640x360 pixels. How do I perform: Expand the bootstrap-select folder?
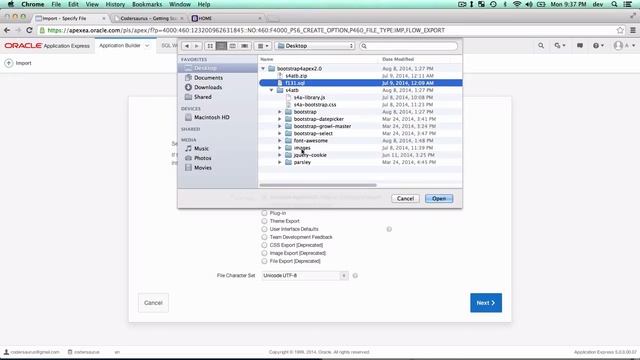[x=280, y=133]
